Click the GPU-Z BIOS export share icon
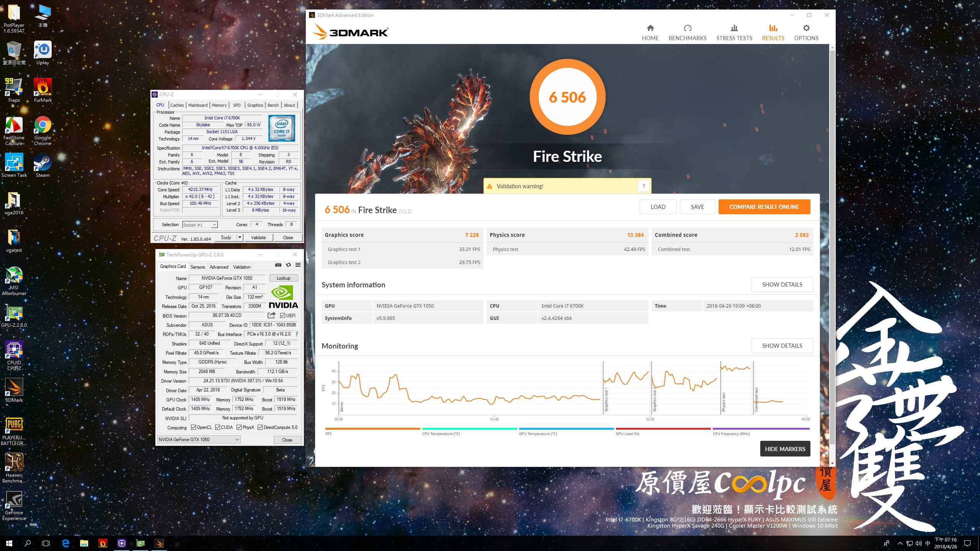This screenshot has width=980, height=551. coord(271,315)
